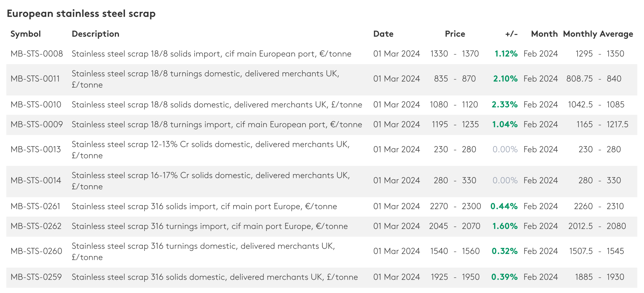Click the MB-STS-0262 symbol
This screenshot has width=644, height=293.
point(36,226)
